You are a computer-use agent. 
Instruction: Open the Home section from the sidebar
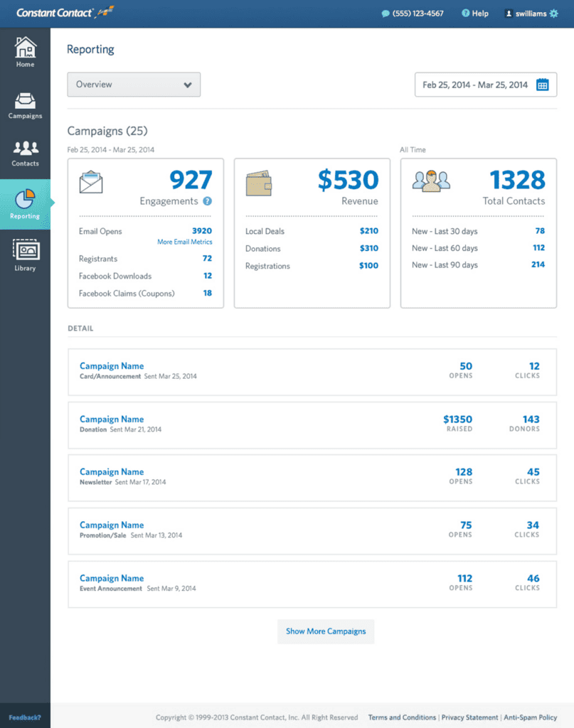pyautogui.click(x=25, y=51)
